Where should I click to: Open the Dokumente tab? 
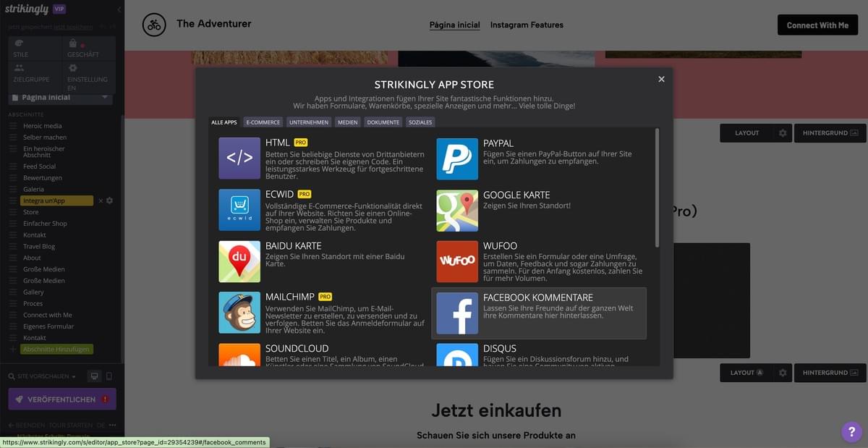click(x=383, y=122)
